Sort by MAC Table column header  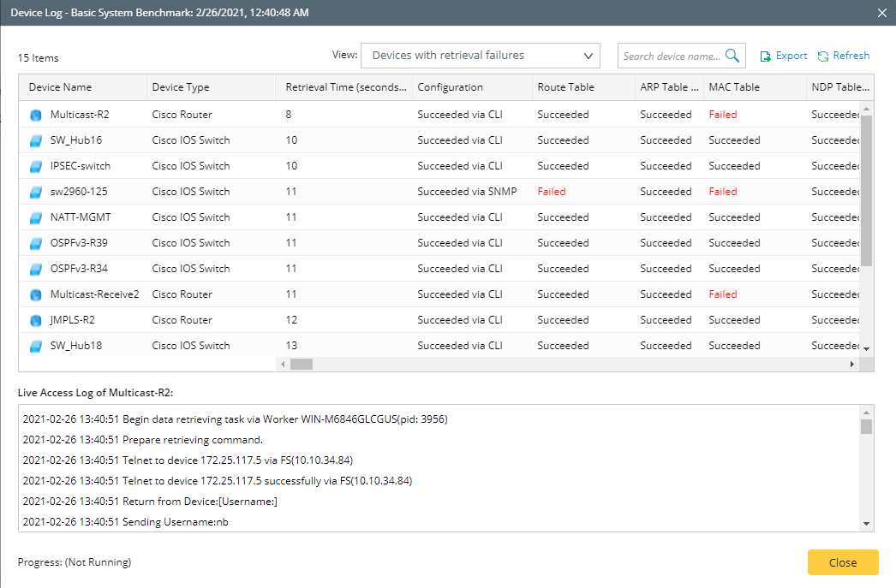[x=734, y=87]
